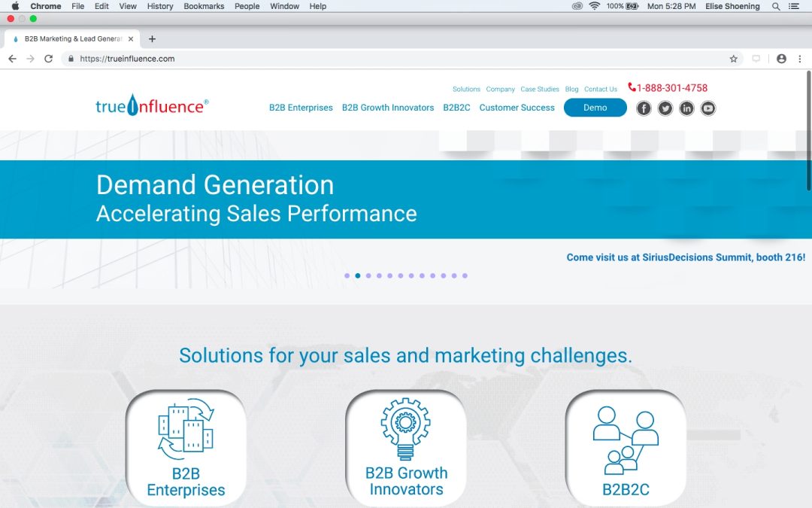This screenshot has width=812, height=508.
Task: Click the SiriusDecisions Summit booth announcement
Action: (686, 257)
